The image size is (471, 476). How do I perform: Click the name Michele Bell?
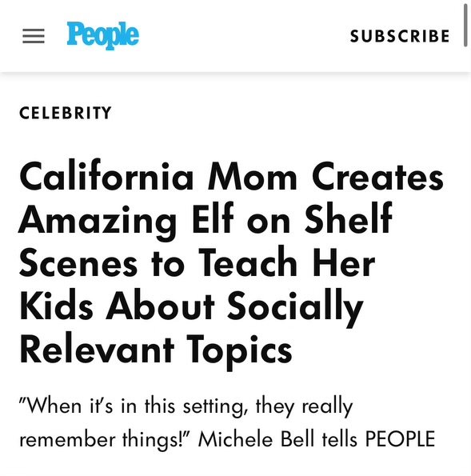[257, 438]
